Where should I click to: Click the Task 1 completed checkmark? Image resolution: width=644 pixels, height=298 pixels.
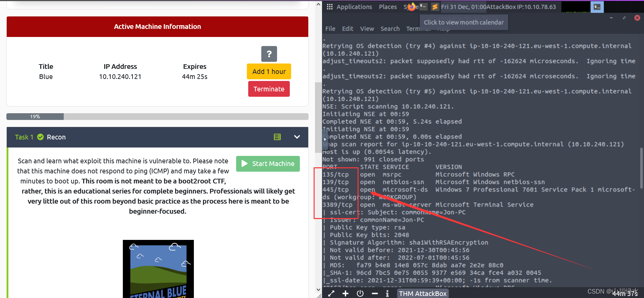pos(41,137)
